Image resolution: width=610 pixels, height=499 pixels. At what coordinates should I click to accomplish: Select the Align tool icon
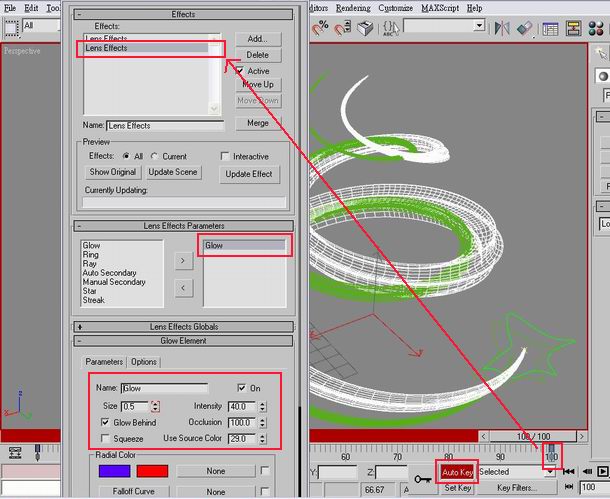pos(524,28)
